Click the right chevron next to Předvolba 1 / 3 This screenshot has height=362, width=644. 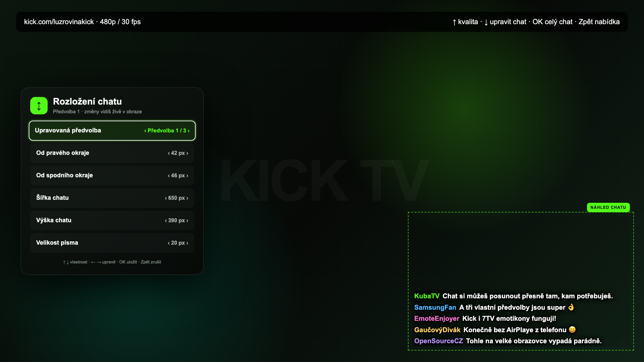(189, 131)
